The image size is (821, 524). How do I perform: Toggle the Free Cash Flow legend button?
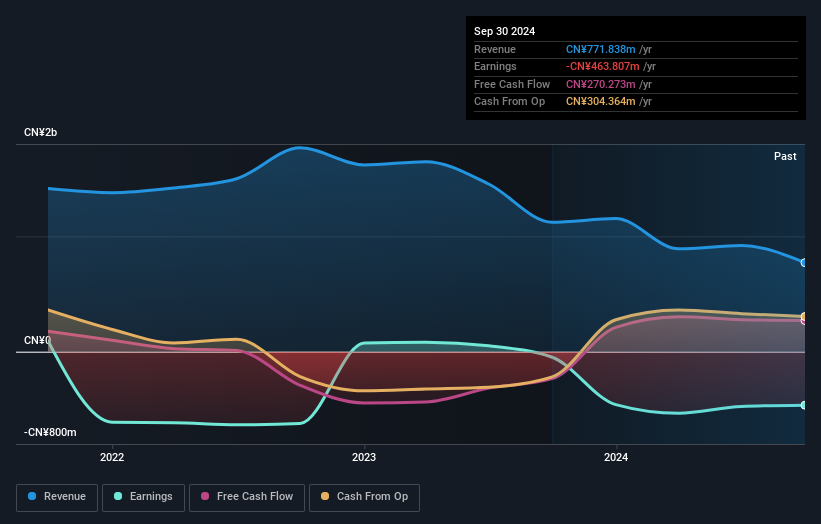[247, 497]
